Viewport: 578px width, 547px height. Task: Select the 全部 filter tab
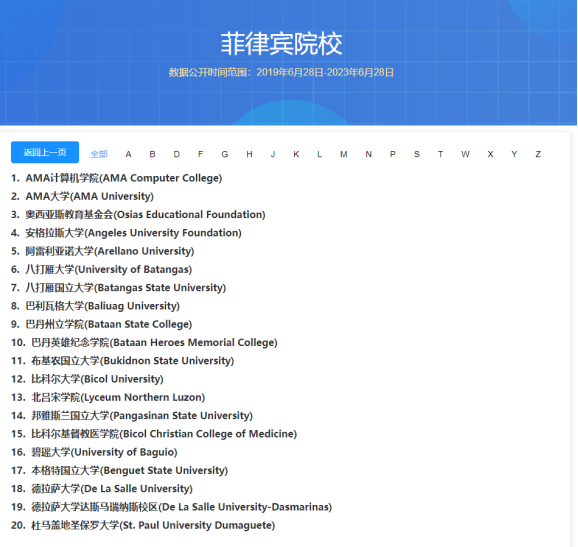(99, 154)
